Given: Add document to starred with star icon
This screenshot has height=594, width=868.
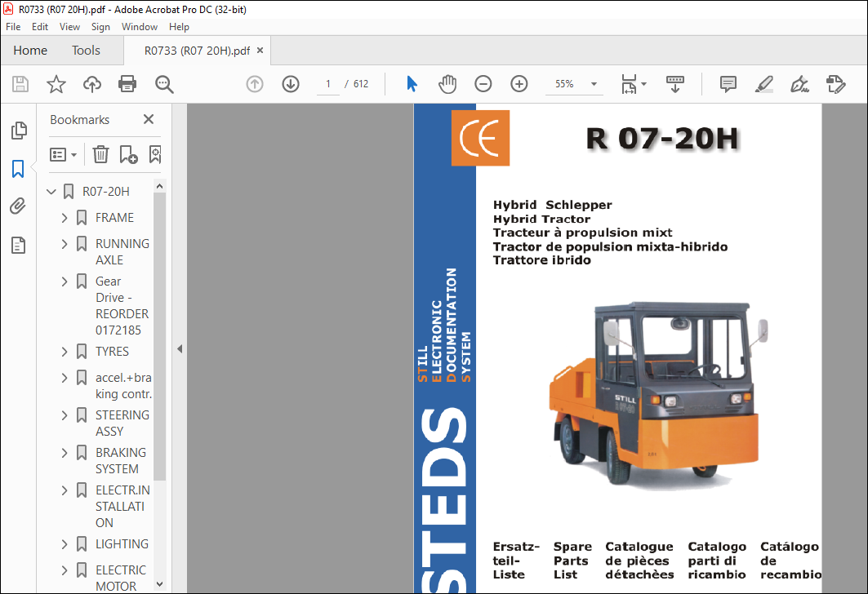Looking at the screenshot, I should click(x=56, y=84).
